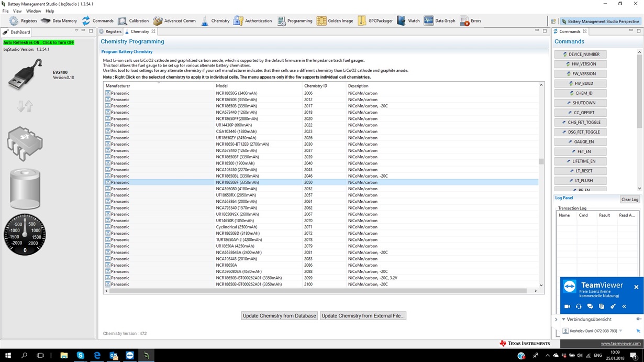The image size is (644, 362).
Task: Select the DashBoard tab
Action: click(17, 32)
